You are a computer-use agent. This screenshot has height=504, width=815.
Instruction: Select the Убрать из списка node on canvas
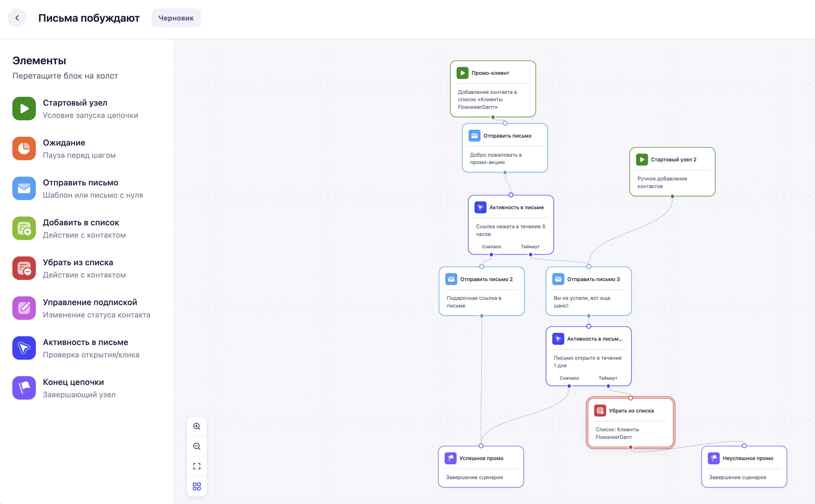[631, 423]
